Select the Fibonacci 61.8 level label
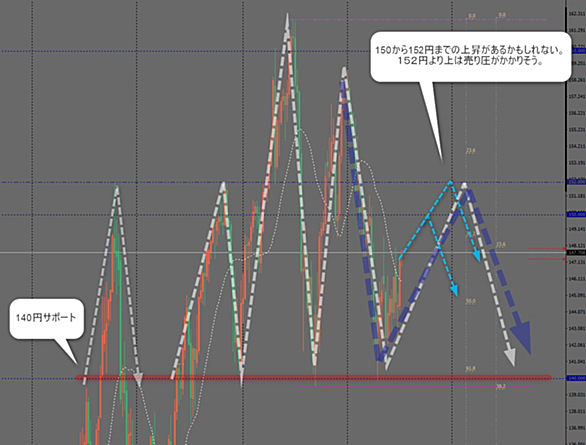 471,369
